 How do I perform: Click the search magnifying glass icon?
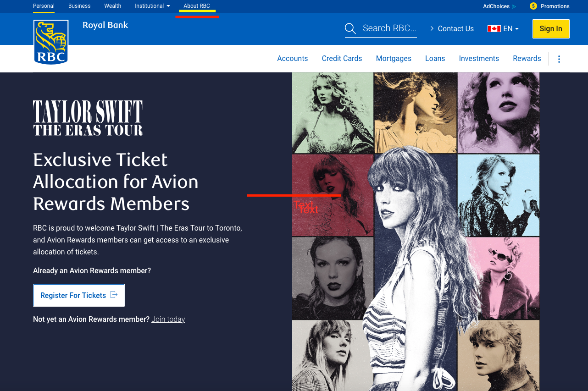point(350,28)
